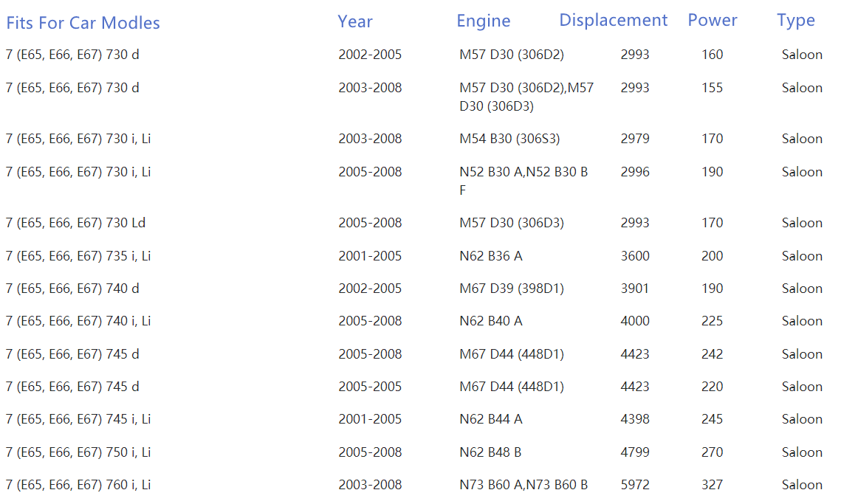841x504 pixels.
Task: Click the M67 D39 (398D1) engine cell
Action: click(x=511, y=289)
